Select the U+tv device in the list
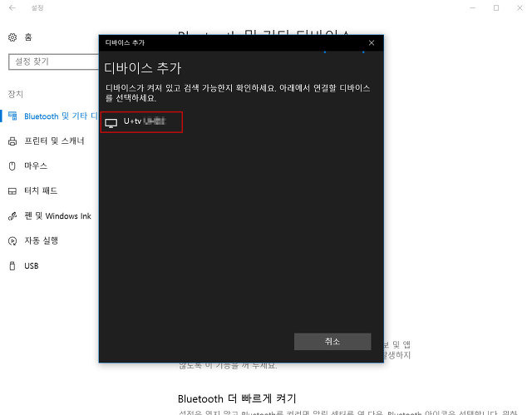This screenshot has height=415, width=532. (141, 122)
